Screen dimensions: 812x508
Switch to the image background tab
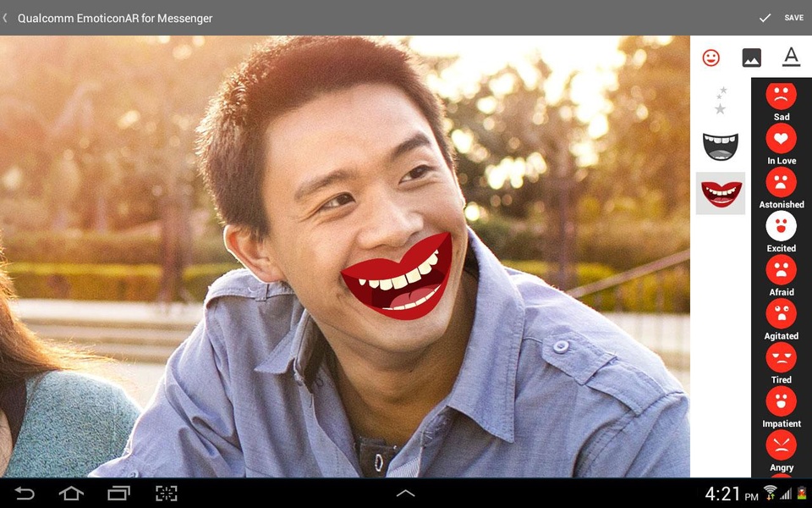pyautogui.click(x=751, y=58)
